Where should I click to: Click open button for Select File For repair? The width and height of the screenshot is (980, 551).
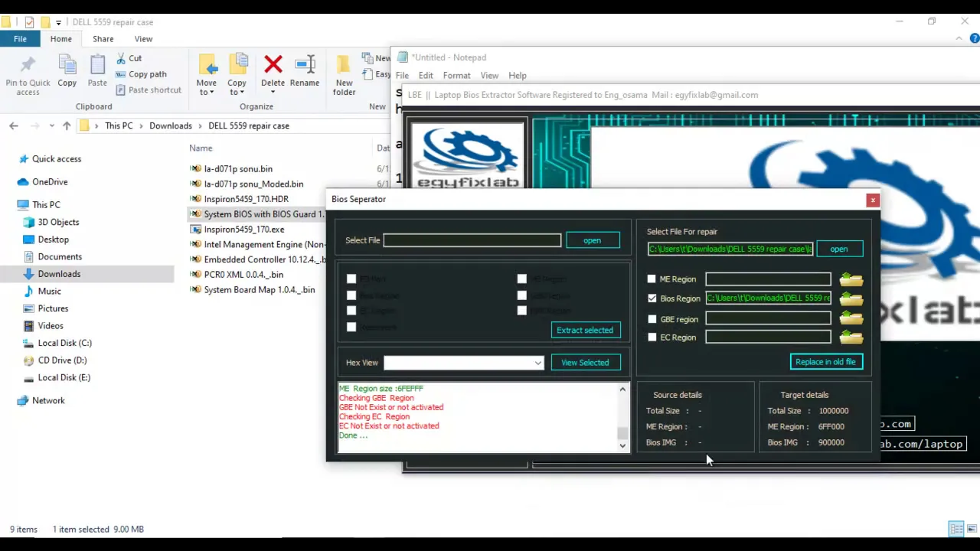[x=838, y=249]
